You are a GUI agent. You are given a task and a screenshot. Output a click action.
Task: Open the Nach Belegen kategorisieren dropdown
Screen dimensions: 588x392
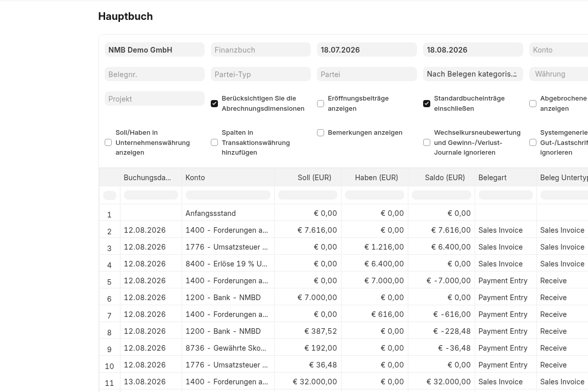(473, 74)
